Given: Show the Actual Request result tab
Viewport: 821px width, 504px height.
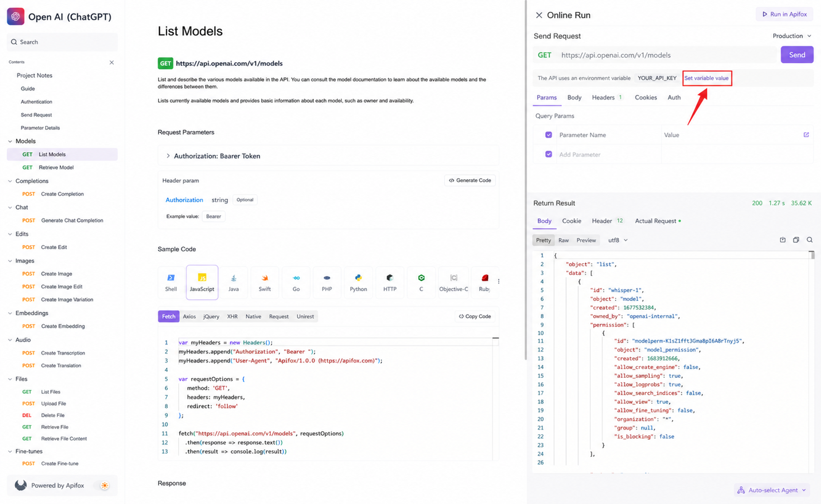Looking at the screenshot, I should 657,221.
